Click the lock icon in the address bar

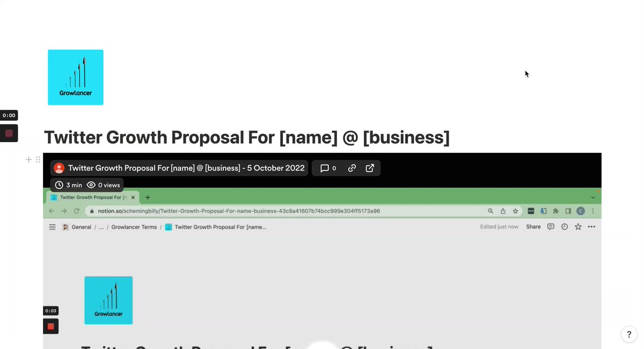(x=92, y=211)
